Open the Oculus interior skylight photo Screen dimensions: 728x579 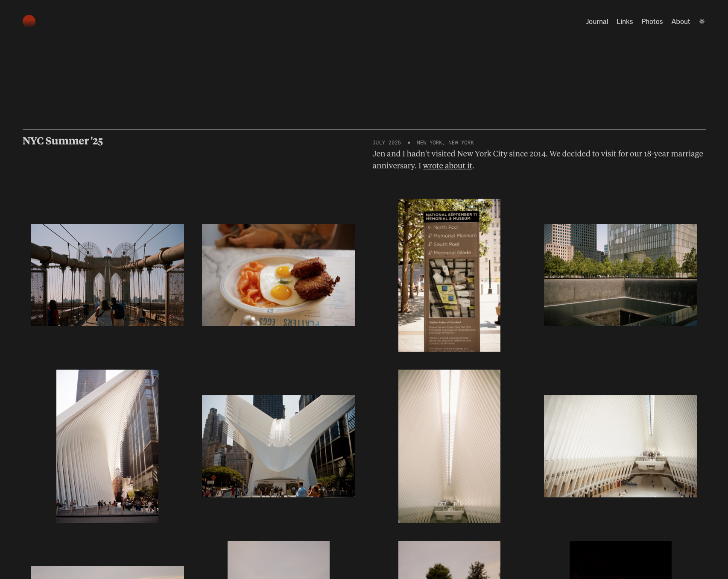click(449, 446)
